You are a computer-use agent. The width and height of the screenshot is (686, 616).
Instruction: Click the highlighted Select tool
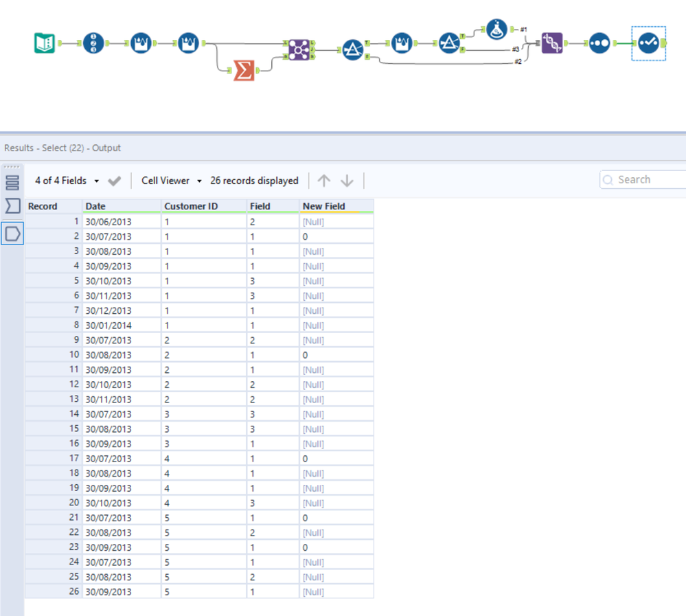coord(648,43)
